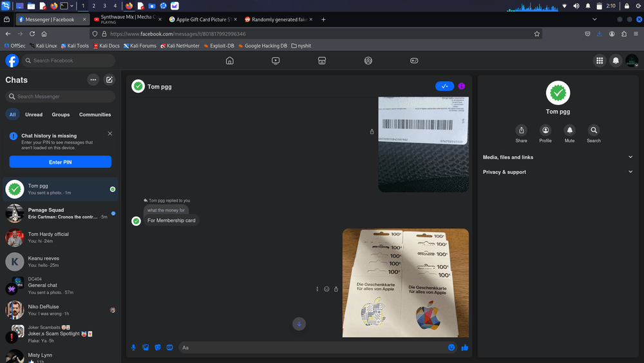Send a thumbs-up like

point(464,348)
